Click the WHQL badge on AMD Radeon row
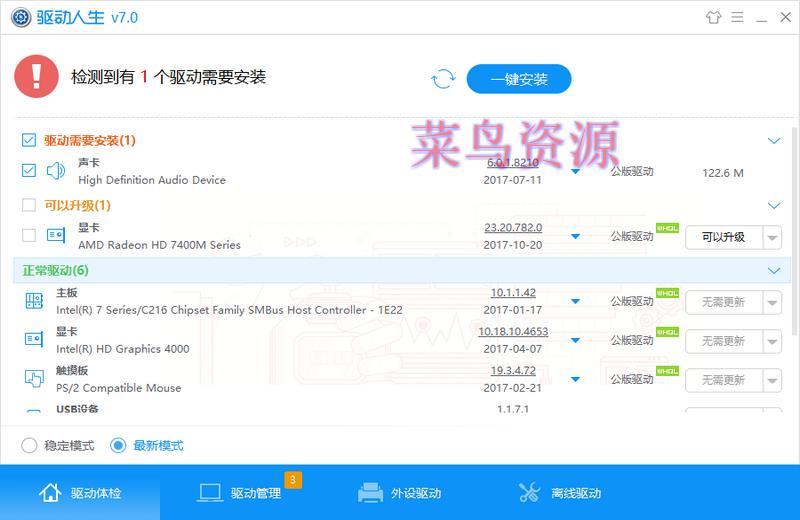 coord(667,228)
